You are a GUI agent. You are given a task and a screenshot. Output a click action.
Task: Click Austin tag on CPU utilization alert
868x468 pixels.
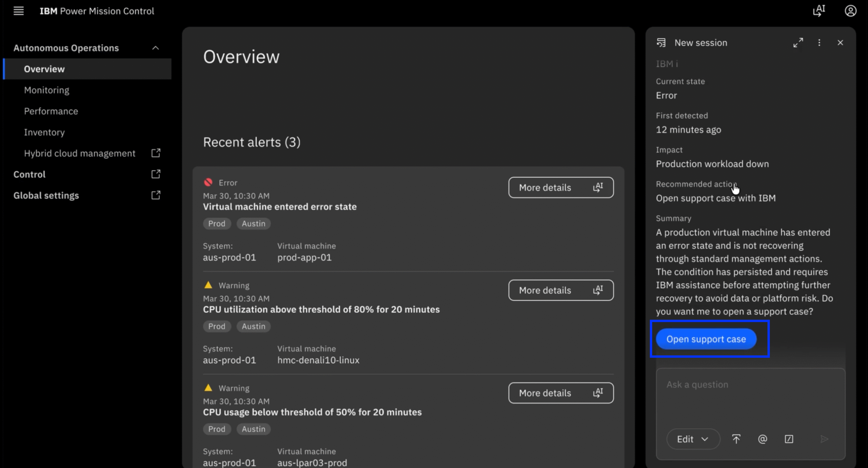(x=253, y=326)
